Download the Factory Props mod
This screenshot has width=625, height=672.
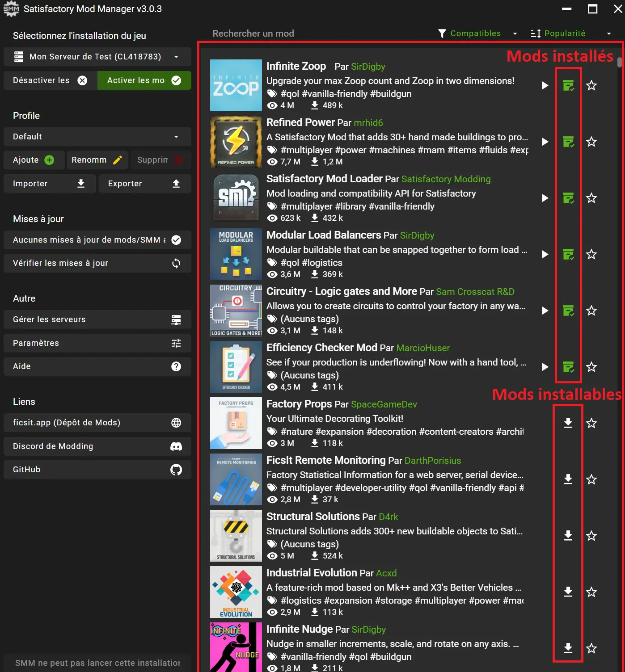coord(568,423)
